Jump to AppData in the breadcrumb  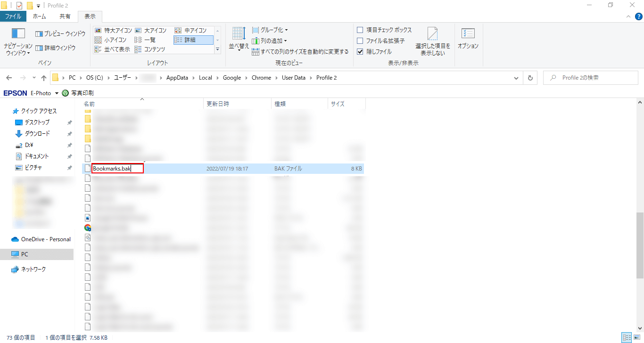pos(177,78)
